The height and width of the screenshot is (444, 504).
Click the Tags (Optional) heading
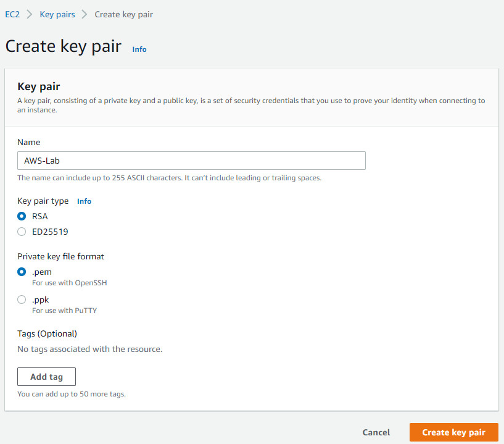(48, 333)
